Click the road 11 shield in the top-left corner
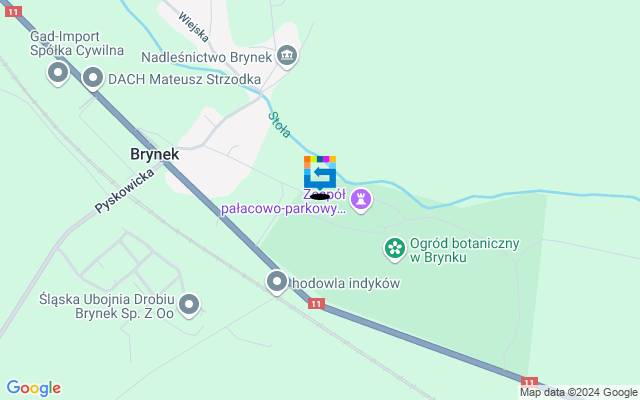640x400 pixels. tap(13, 12)
